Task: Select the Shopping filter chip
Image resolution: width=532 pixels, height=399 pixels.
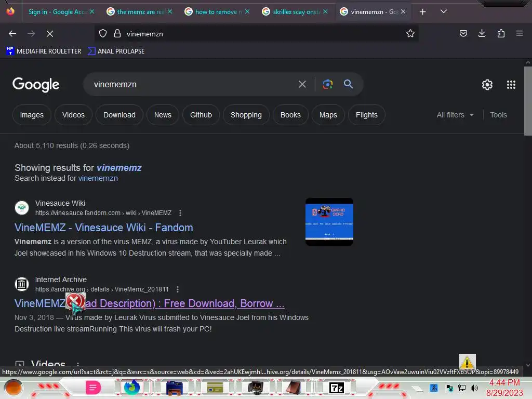Action: [x=246, y=115]
